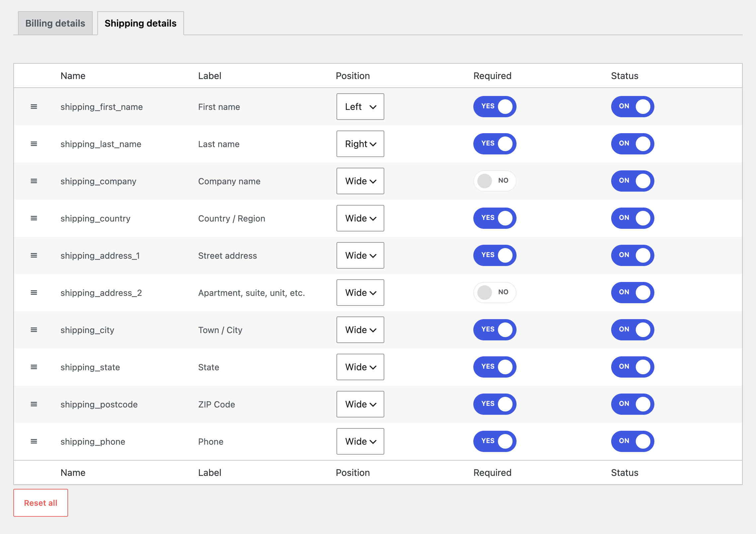Viewport: 756px width, 534px height.
Task: Toggle Required for State field
Action: (x=495, y=367)
